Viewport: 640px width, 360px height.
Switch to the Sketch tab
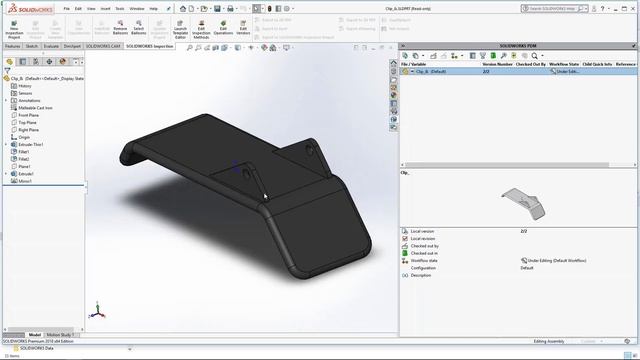(31, 46)
